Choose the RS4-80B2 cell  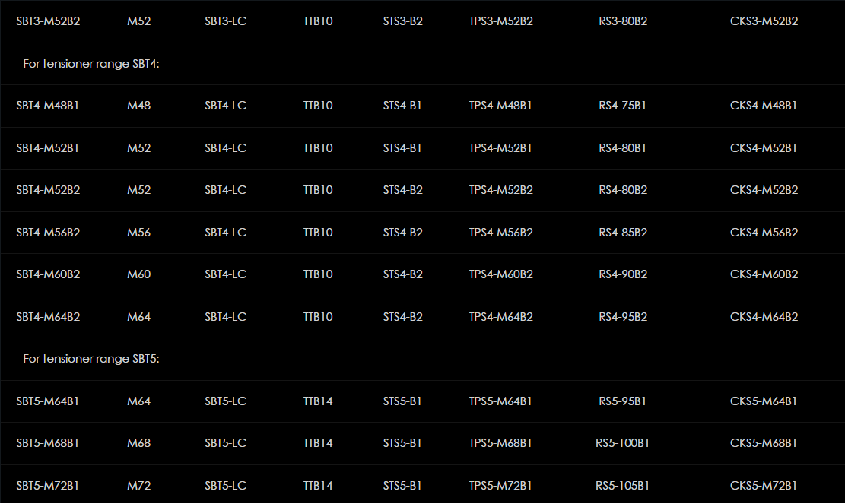(623, 190)
